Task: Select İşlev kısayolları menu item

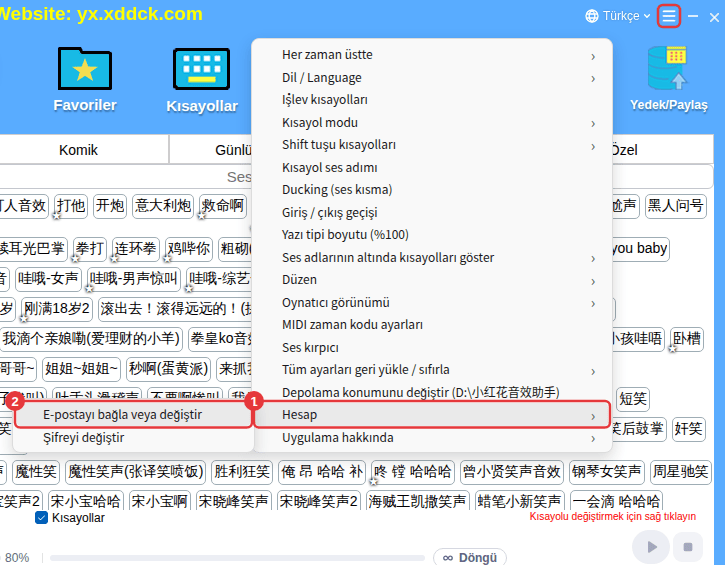Action: click(x=432, y=100)
